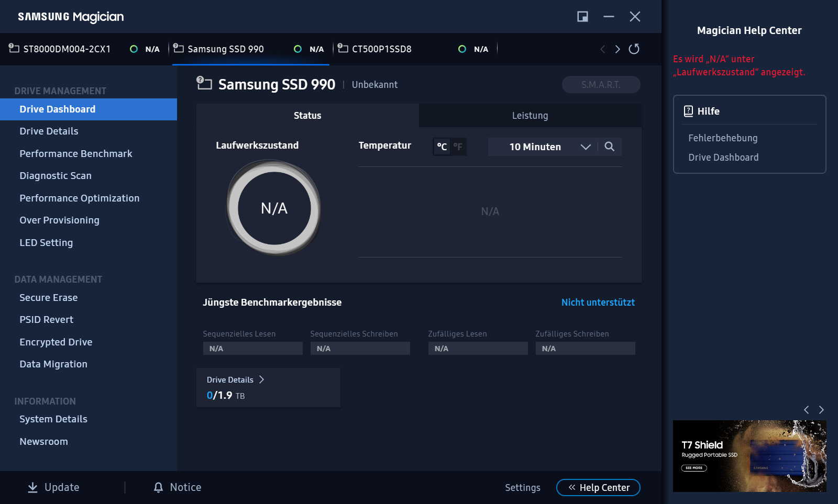Open Fehlerbehebung help link
Image resolution: width=838 pixels, height=504 pixels.
pyautogui.click(x=723, y=138)
